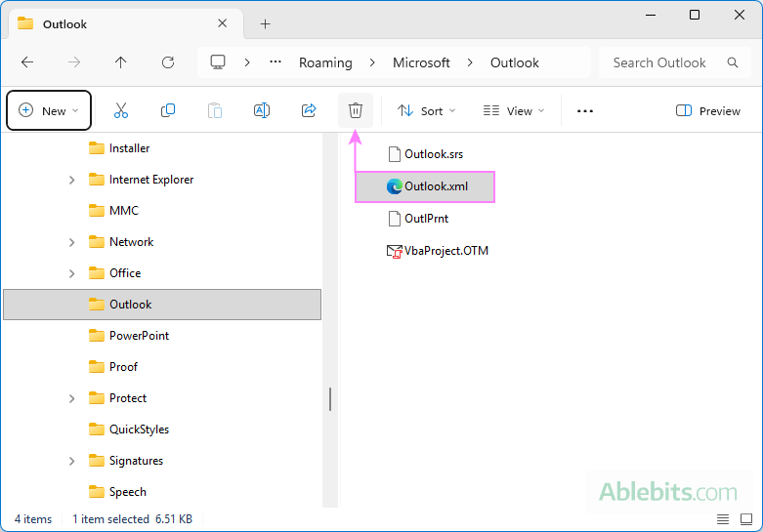Select the VbaProject.OTM file name
This screenshot has height=532, width=763.
446,251
